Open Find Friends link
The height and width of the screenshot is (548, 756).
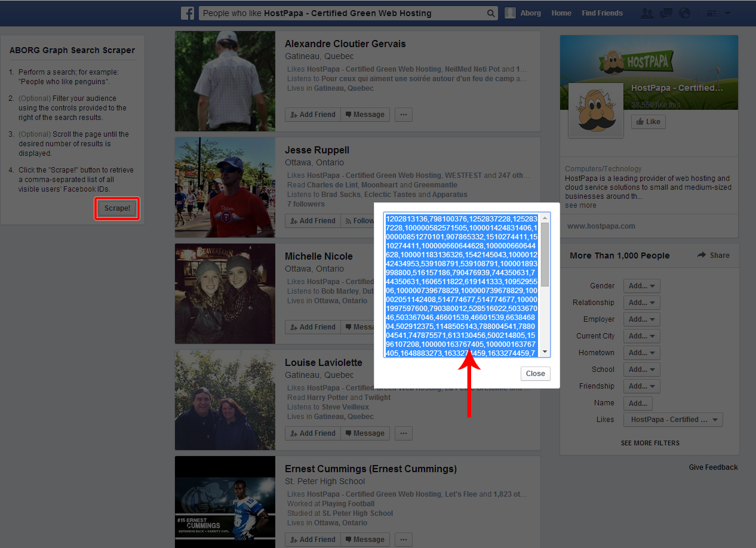(602, 13)
